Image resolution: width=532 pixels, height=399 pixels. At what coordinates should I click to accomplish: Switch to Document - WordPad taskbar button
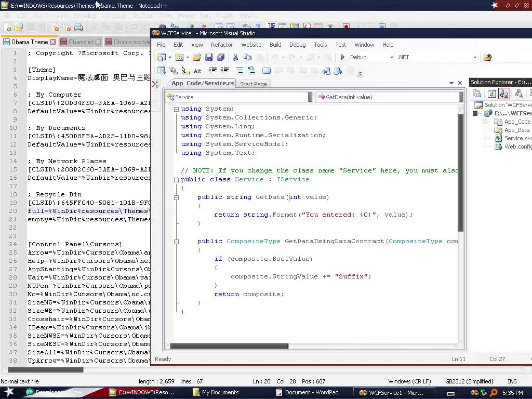point(312,392)
